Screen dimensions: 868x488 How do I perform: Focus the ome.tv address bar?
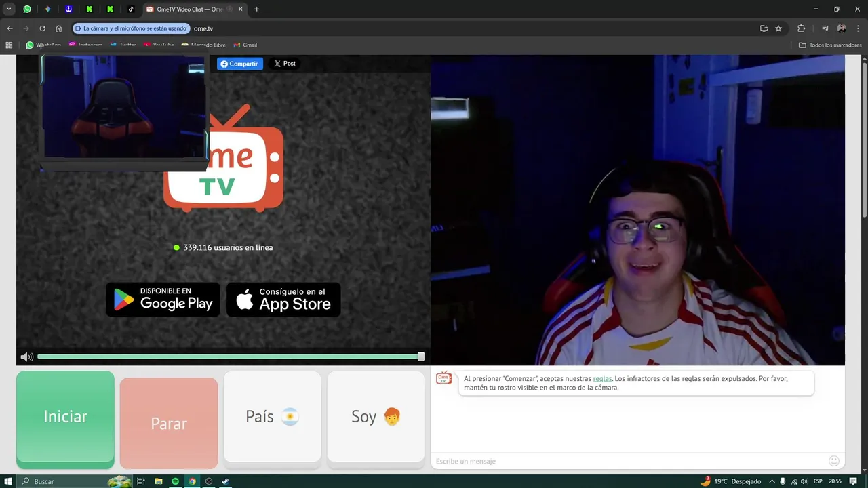click(203, 28)
